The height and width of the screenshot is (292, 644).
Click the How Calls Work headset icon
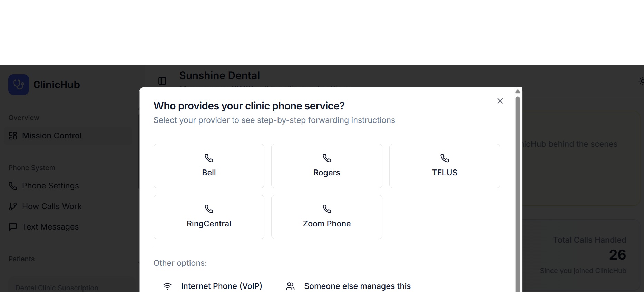13,206
